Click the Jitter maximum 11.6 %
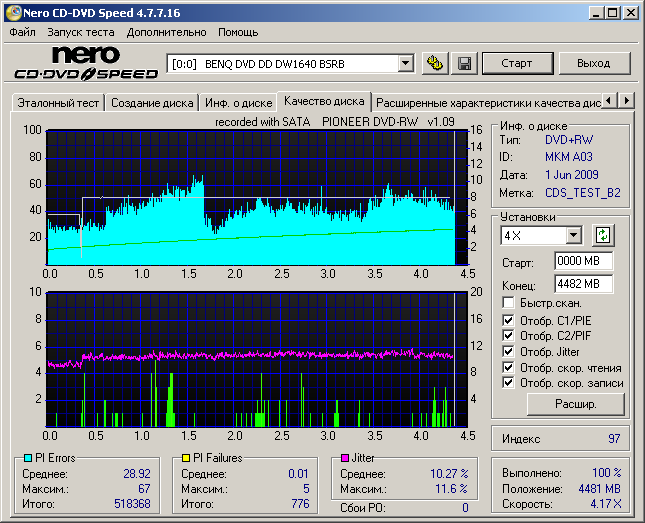The height and width of the screenshot is (523, 645). [452, 488]
